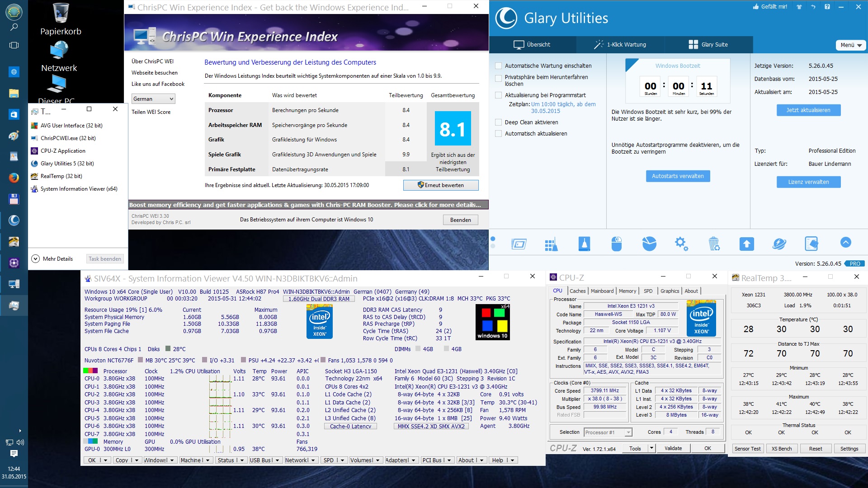This screenshot has height=488, width=868.
Task: Open the mouse context menu manager icon
Action: pos(616,244)
